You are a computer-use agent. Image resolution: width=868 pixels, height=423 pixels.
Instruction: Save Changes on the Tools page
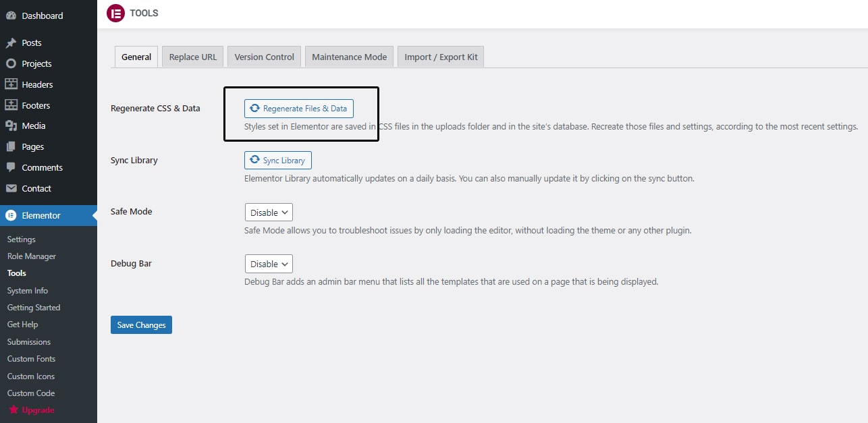[x=141, y=325]
